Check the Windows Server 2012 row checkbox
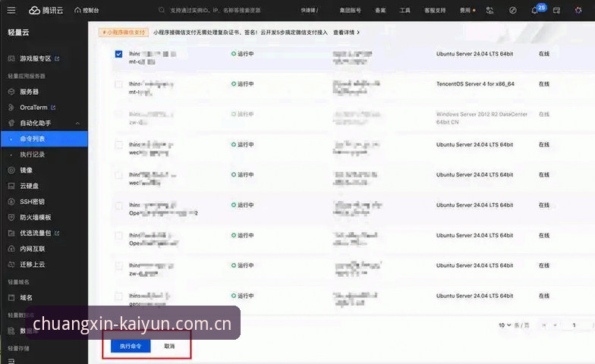 (118, 115)
